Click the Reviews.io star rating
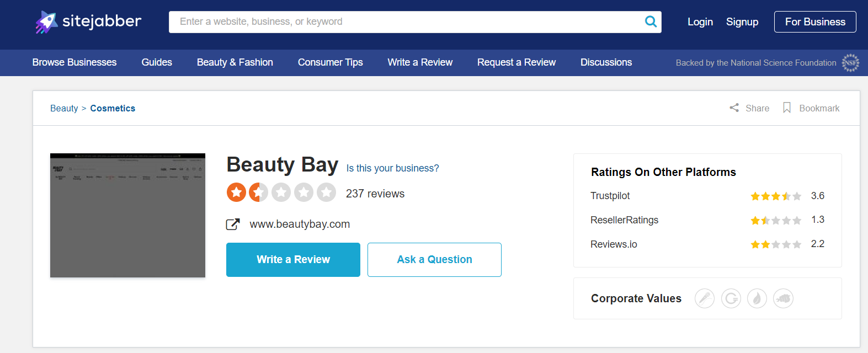868x353 pixels. tap(776, 244)
